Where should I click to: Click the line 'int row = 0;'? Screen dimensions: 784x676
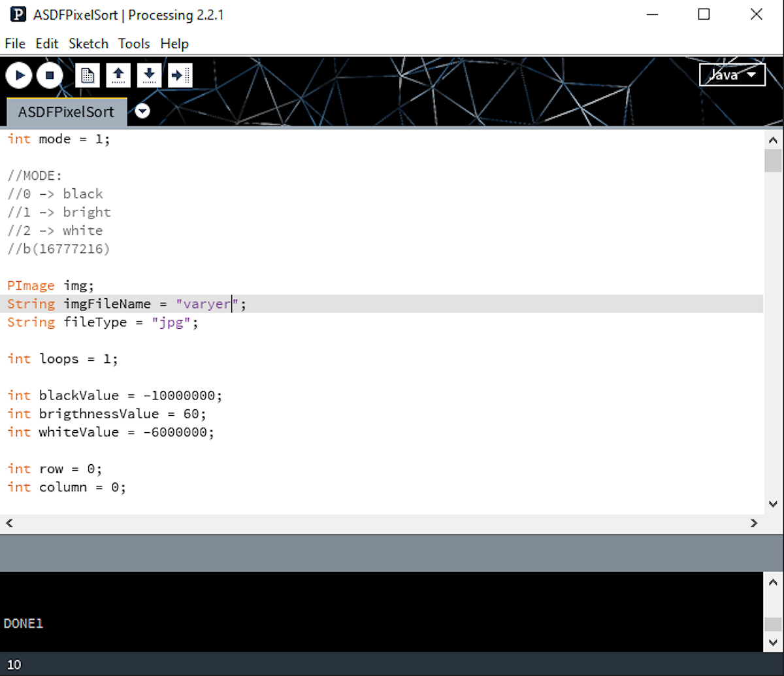[x=55, y=468]
